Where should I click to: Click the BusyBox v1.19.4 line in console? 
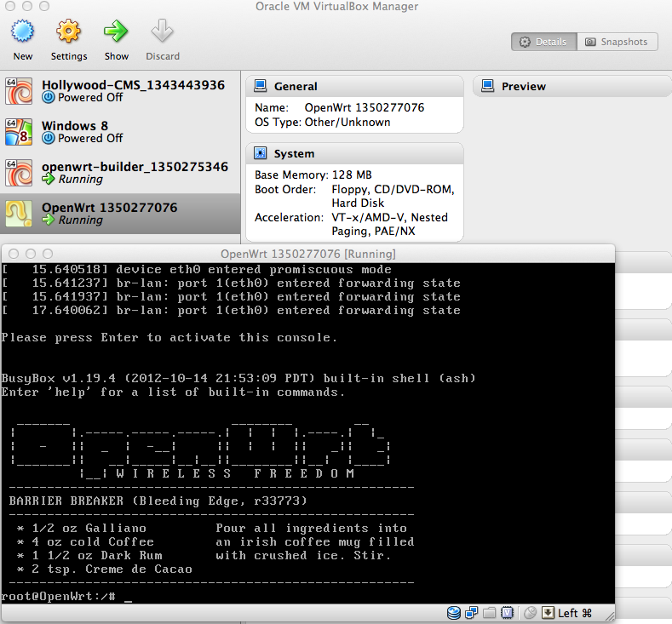238,378
